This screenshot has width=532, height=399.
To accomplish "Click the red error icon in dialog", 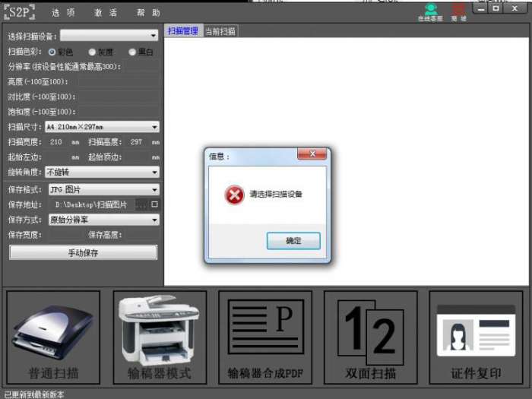I will pyautogui.click(x=234, y=195).
